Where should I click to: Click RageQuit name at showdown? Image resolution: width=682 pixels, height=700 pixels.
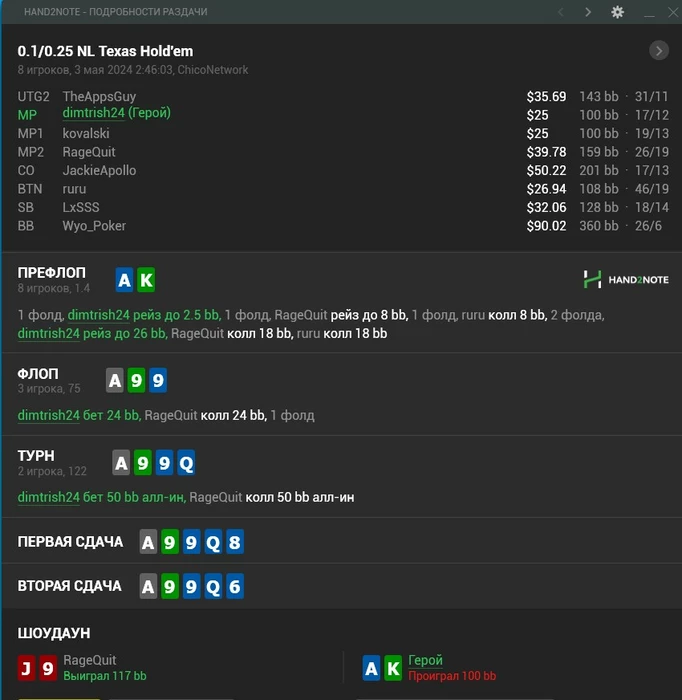[89, 660]
